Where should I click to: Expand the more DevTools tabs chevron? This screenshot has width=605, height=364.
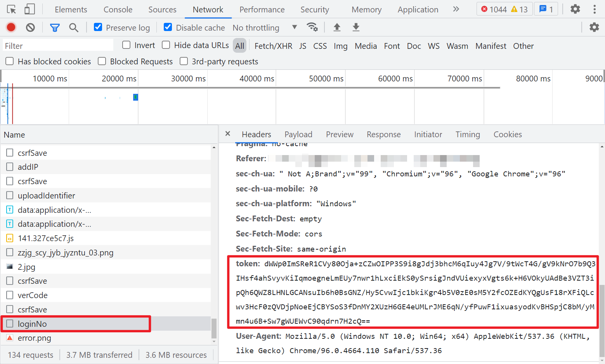tap(456, 9)
